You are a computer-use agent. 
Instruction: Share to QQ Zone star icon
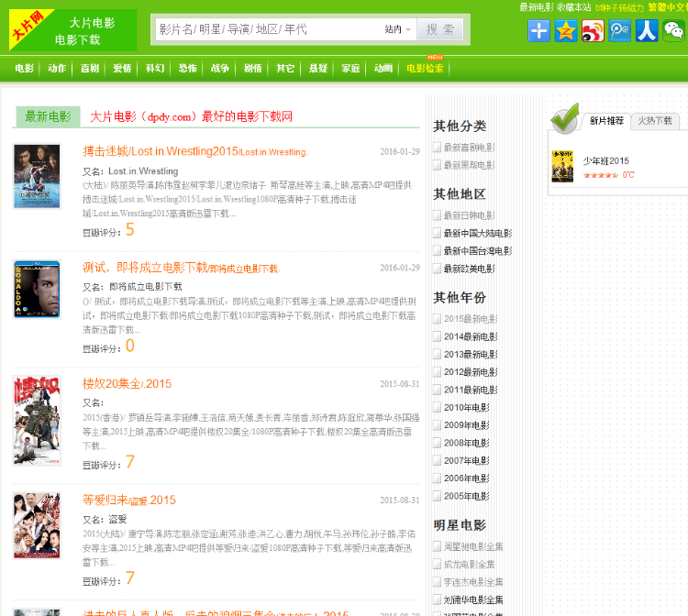point(566,31)
